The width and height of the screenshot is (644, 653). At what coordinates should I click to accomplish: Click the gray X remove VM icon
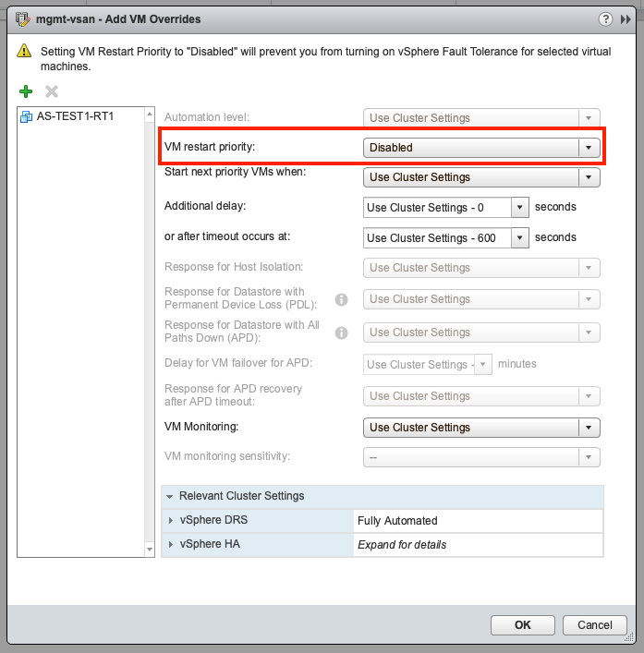pyautogui.click(x=52, y=91)
